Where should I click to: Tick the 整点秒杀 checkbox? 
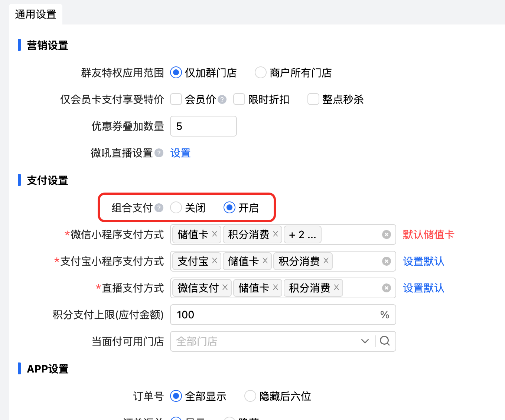(x=313, y=99)
